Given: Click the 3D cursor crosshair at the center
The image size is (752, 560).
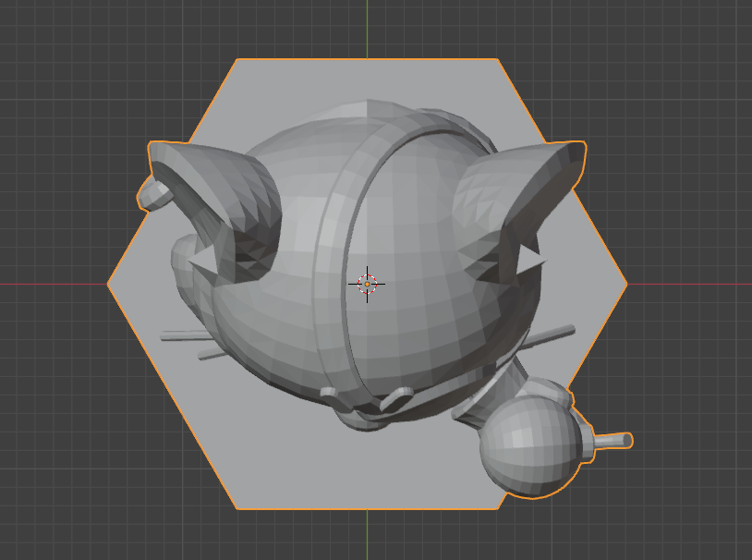Looking at the screenshot, I should [367, 284].
